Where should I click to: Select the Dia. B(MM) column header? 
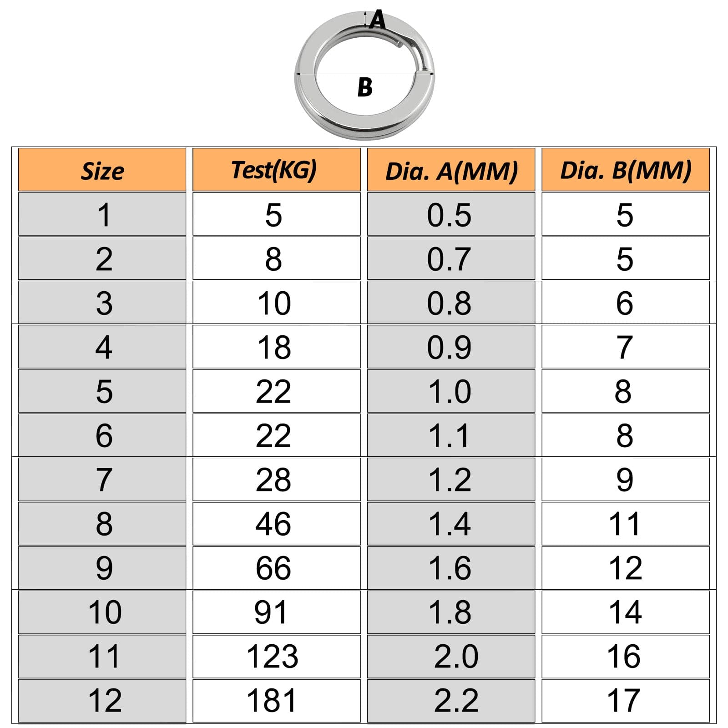[626, 170]
